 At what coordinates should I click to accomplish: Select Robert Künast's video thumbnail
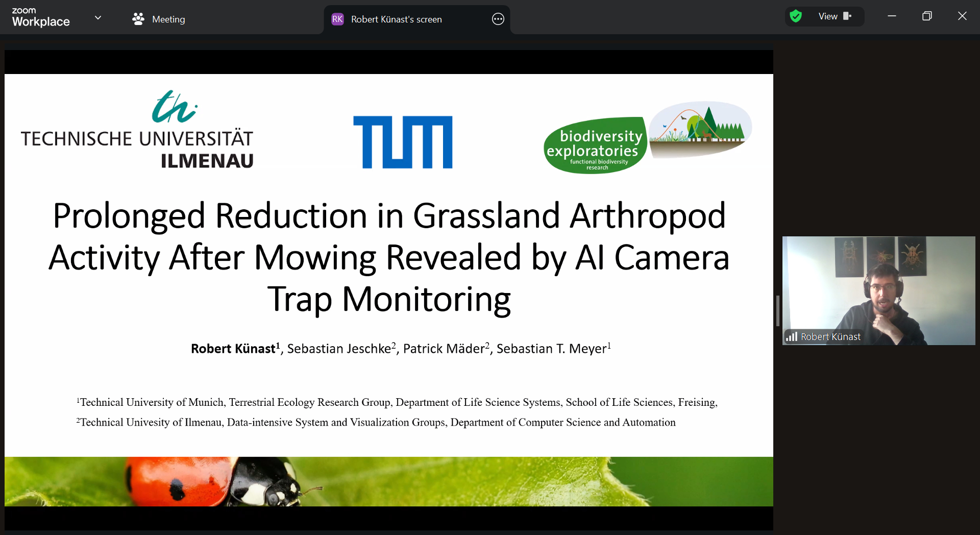878,286
